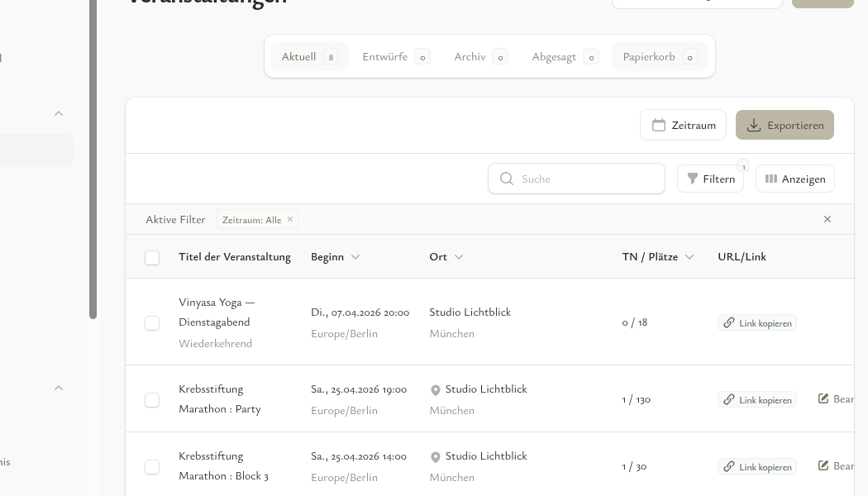Enable the select-all checkbox in the table header

tap(152, 257)
